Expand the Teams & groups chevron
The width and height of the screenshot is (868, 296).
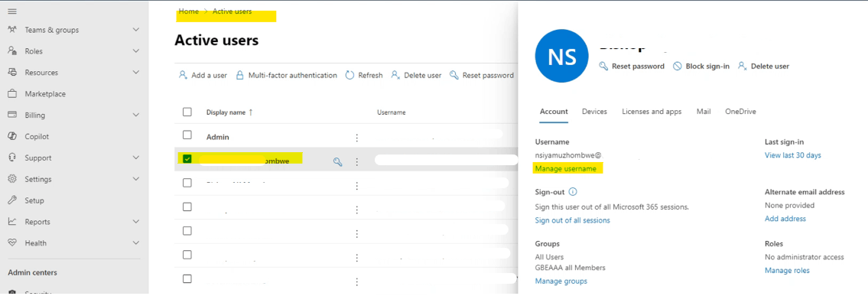pos(135,30)
